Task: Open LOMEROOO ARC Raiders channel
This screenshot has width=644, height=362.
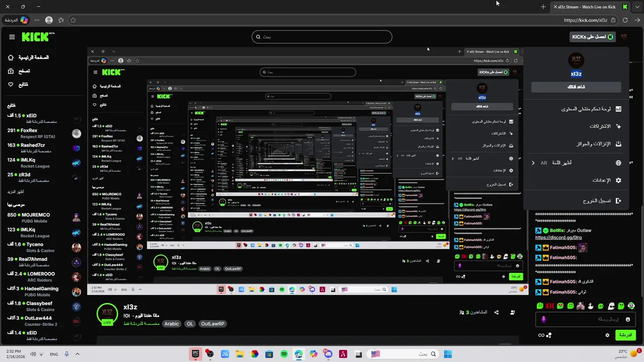Action: pyautogui.click(x=44, y=277)
